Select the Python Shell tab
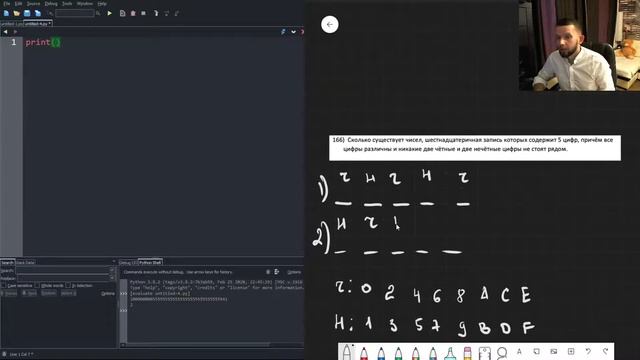The width and height of the screenshot is (640, 360). [150, 262]
